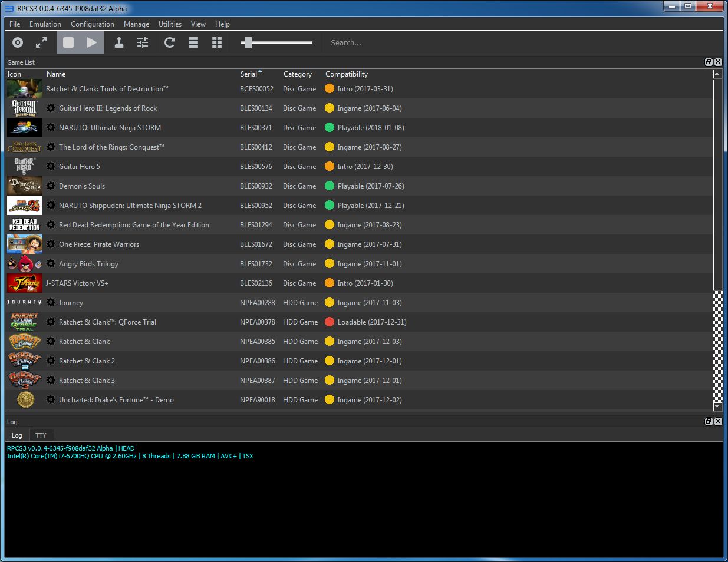Click the Stop emulation button

tap(68, 42)
